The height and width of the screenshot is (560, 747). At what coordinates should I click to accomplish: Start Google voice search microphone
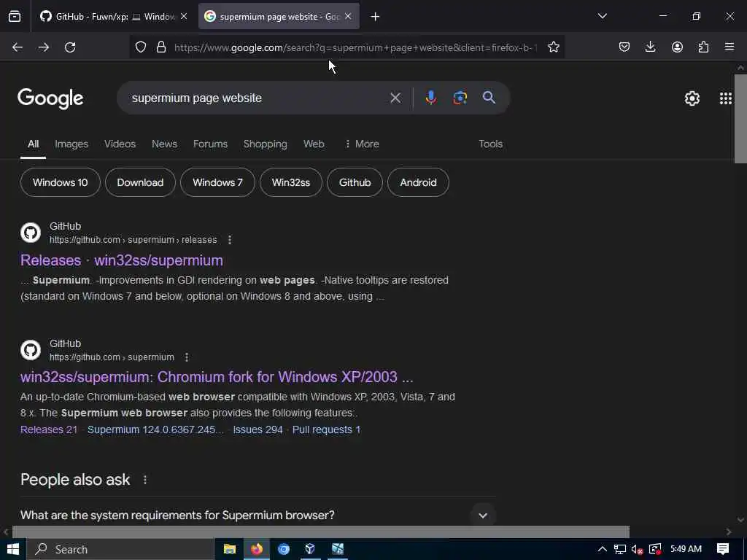click(x=430, y=98)
